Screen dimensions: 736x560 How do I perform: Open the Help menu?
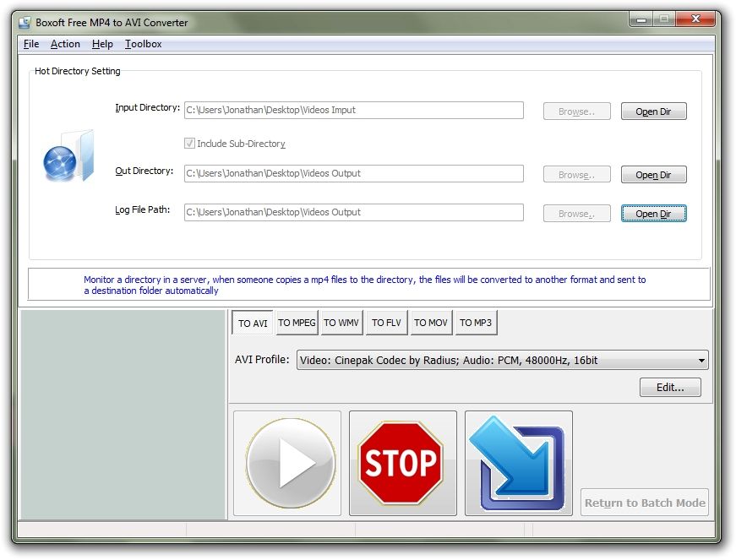(102, 44)
